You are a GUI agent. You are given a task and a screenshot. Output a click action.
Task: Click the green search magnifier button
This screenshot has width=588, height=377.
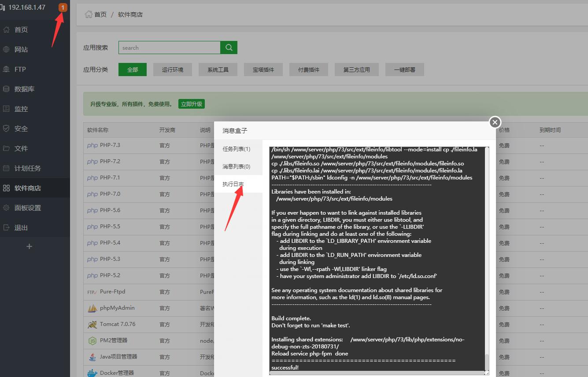click(229, 48)
